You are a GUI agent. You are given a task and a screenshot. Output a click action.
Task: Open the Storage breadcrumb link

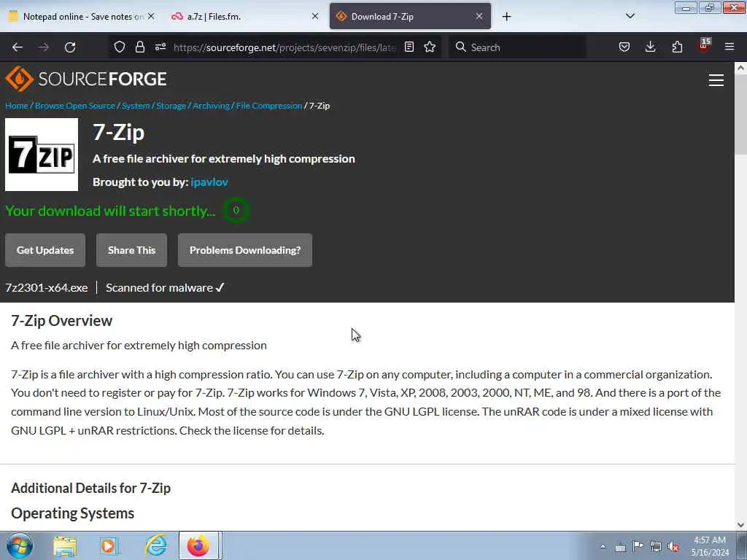(171, 106)
